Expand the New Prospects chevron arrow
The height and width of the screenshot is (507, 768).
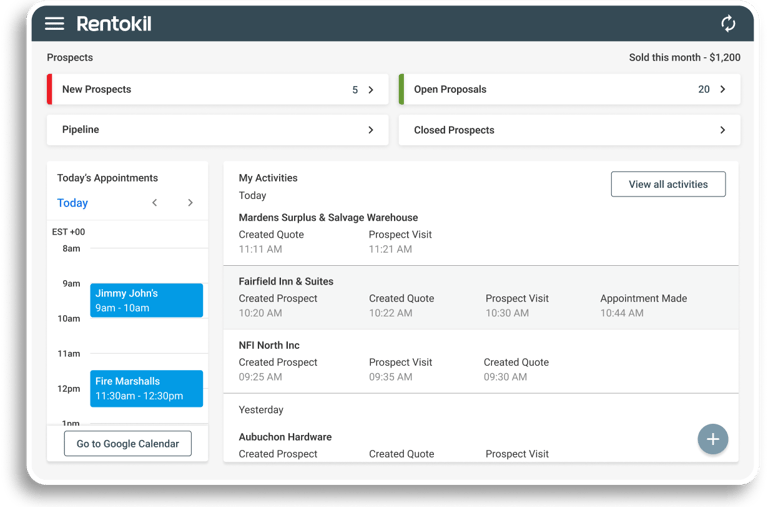[x=371, y=90]
